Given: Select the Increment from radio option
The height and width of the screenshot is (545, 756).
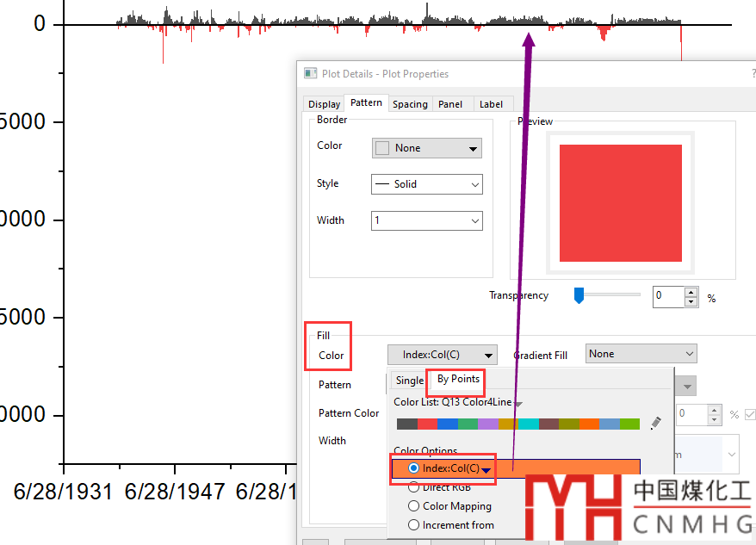Looking at the screenshot, I should click(x=414, y=524).
